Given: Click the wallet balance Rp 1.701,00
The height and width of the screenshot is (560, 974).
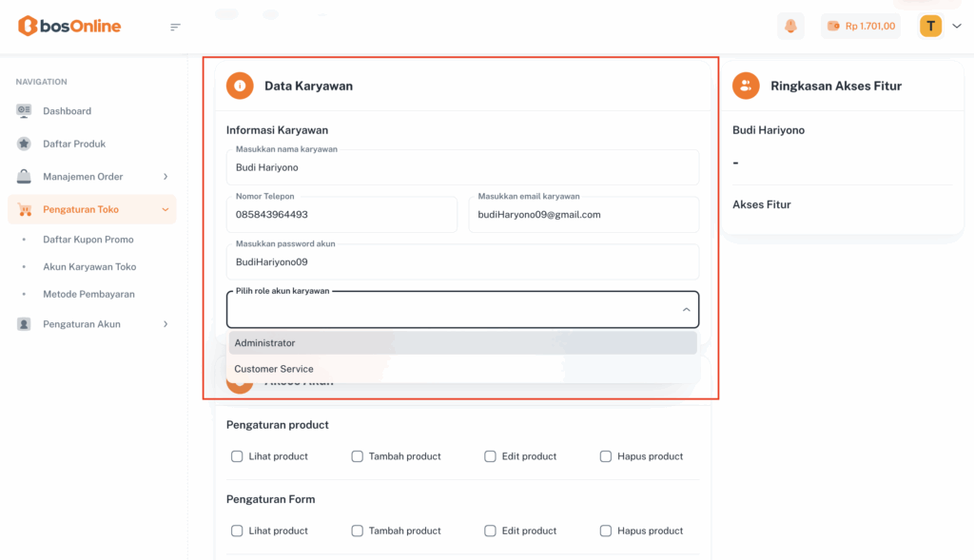Looking at the screenshot, I should click(861, 27).
